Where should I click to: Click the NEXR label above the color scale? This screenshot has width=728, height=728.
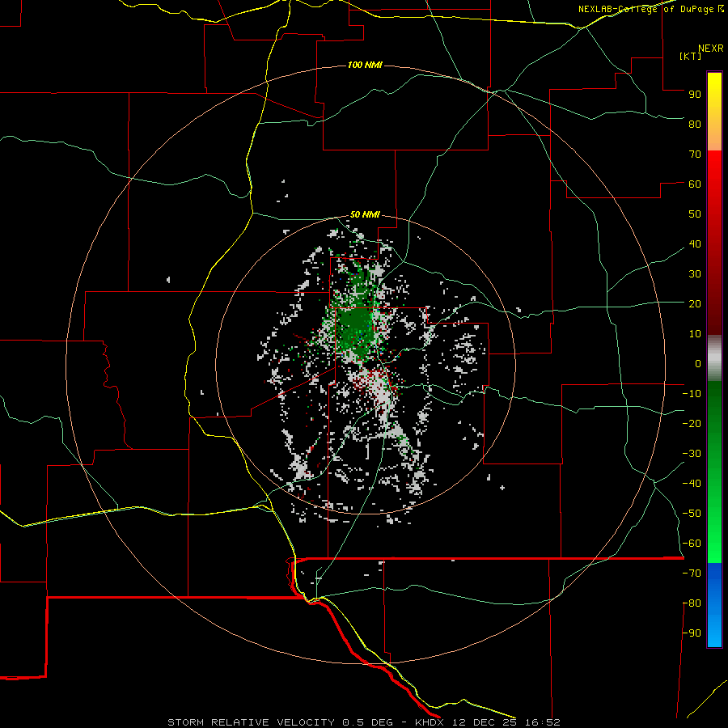(x=711, y=49)
